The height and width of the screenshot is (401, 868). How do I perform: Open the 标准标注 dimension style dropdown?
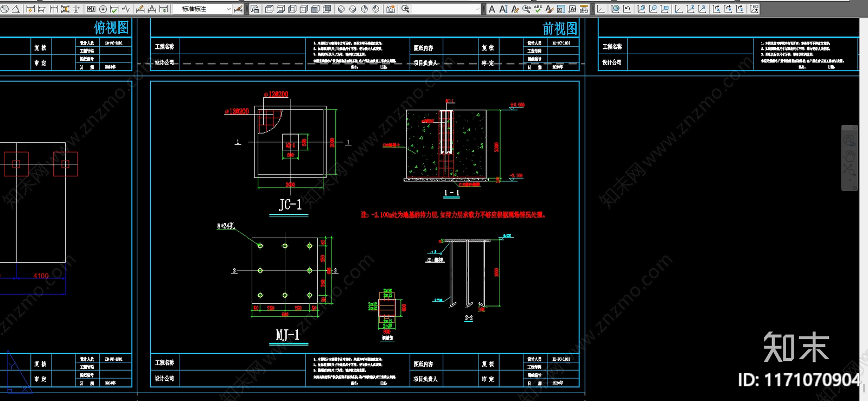[203, 9]
